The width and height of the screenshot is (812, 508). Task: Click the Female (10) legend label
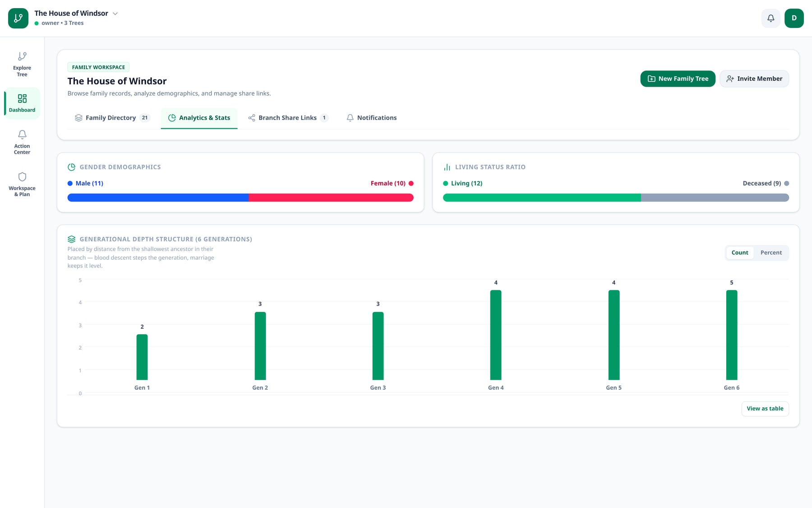pos(388,183)
